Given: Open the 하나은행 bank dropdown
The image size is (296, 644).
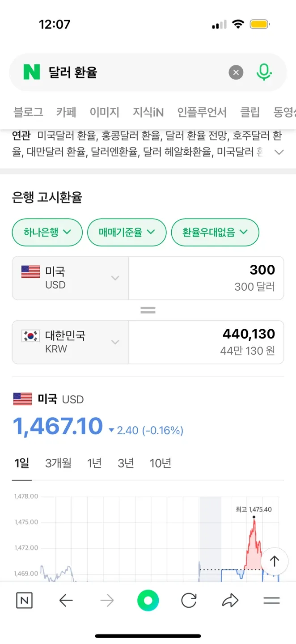Looking at the screenshot, I should [x=47, y=232].
